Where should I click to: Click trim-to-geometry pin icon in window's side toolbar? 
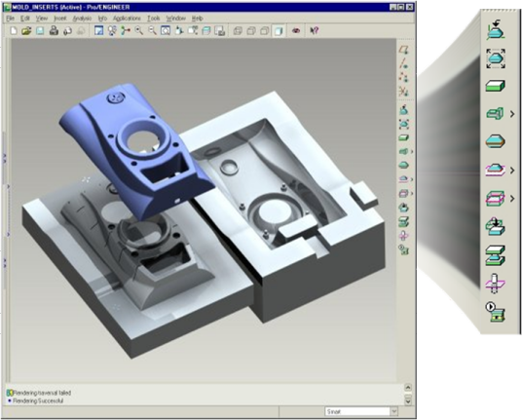point(403,236)
